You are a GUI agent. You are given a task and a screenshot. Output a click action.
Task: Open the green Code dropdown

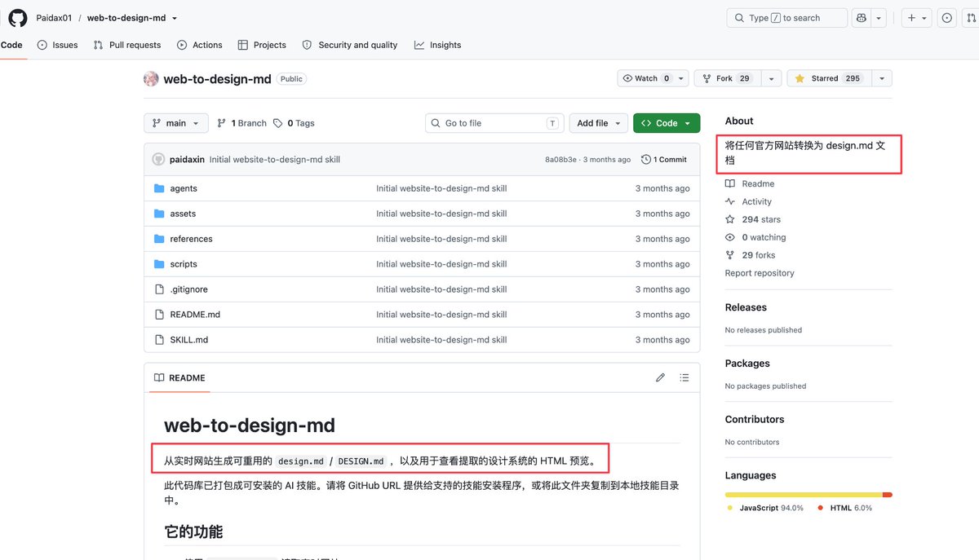pyautogui.click(x=667, y=123)
